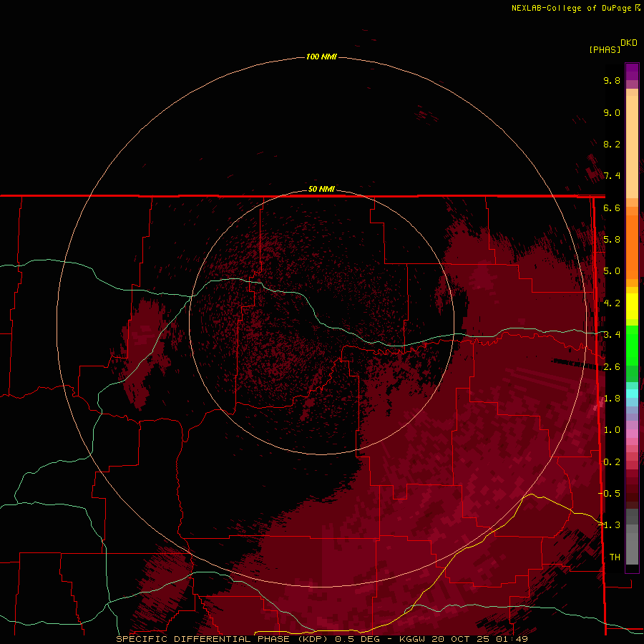
Task: Click the [PHAS] label above color scale
Action: click(605, 49)
